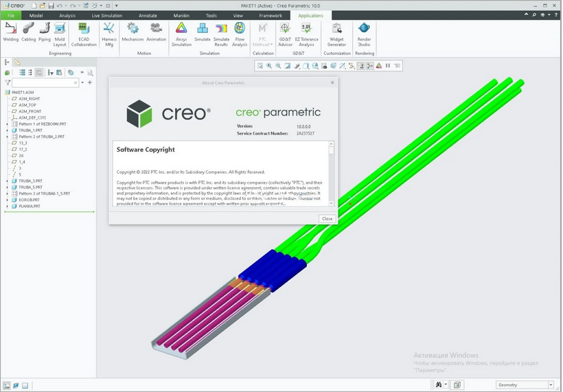563x392 pixels.
Task: Open the Widget Generator
Action: click(x=337, y=34)
